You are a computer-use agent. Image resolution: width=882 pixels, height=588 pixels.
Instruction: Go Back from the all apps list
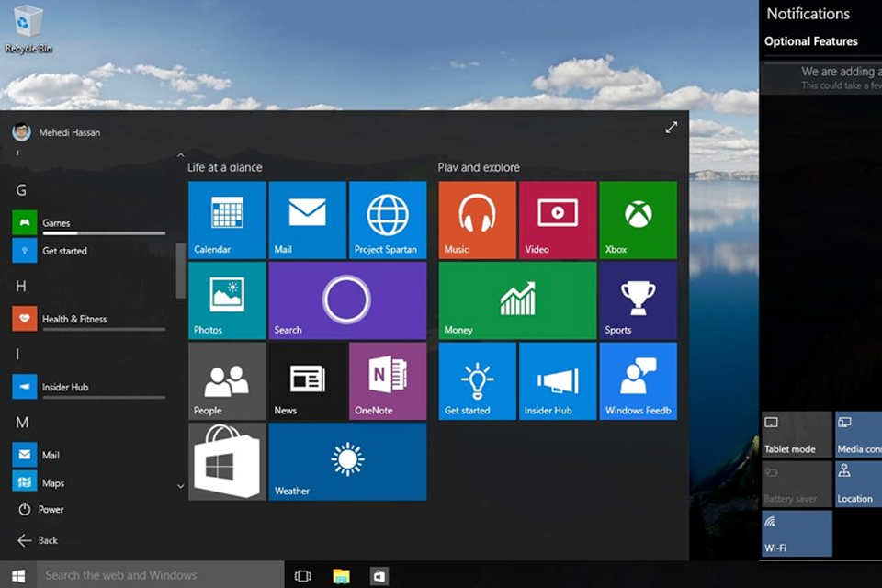38,540
